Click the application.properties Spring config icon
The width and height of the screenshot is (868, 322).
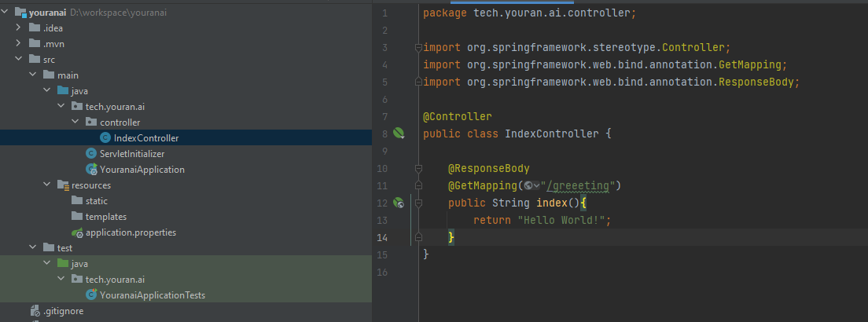78,232
